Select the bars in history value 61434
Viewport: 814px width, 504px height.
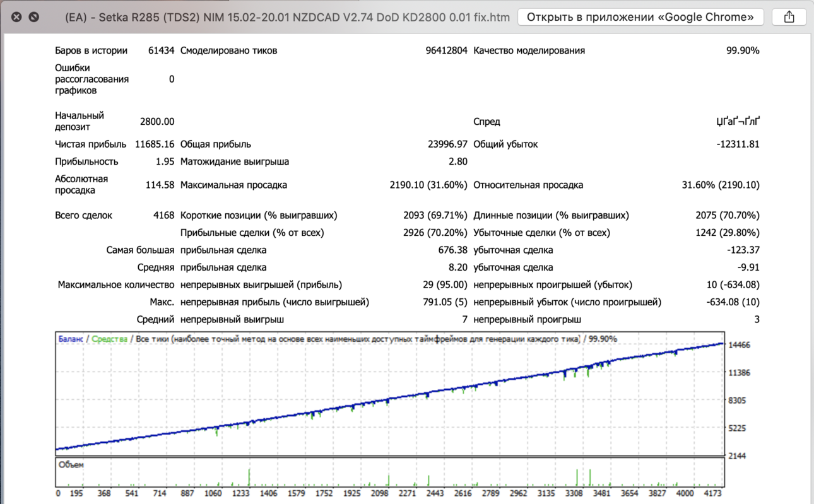pos(161,50)
